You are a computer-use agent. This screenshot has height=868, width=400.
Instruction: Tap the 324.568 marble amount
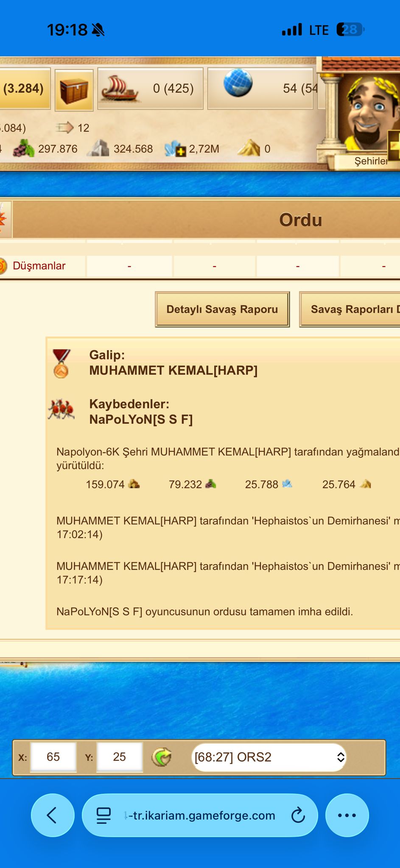click(133, 149)
